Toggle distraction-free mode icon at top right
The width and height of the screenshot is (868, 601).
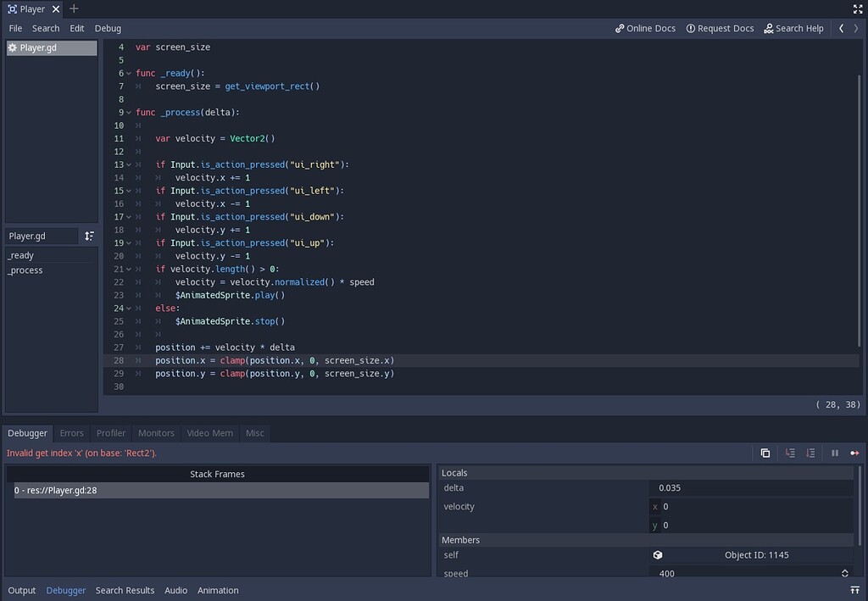point(857,9)
